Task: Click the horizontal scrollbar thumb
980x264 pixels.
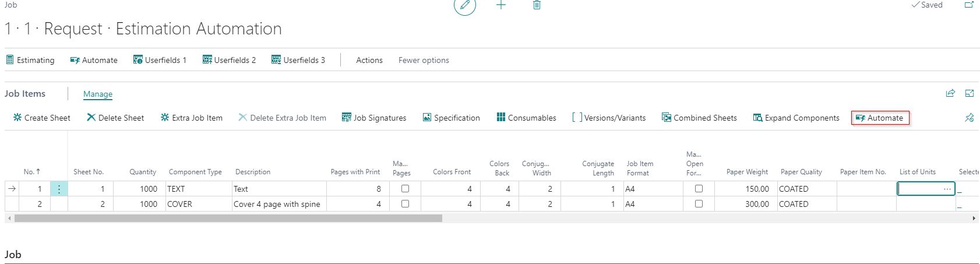Action: tap(228, 219)
